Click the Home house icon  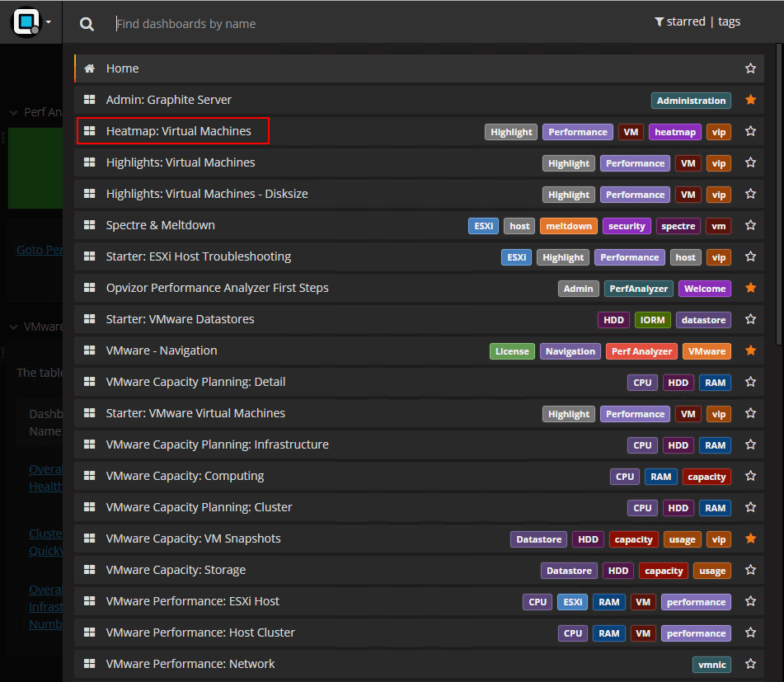tap(89, 68)
